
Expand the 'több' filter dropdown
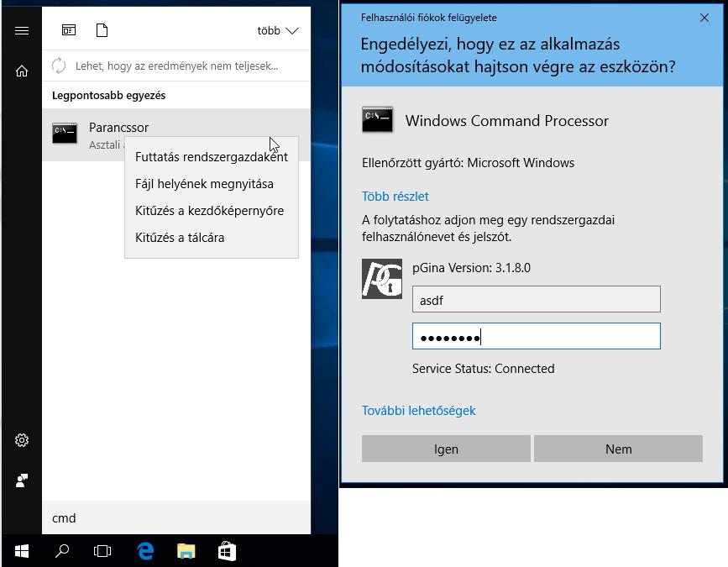278,30
